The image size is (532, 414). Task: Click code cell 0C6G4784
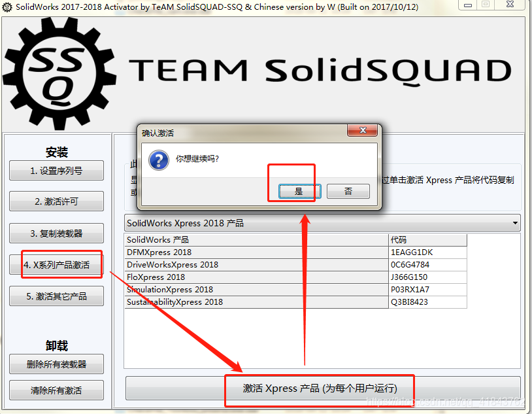[x=427, y=265]
